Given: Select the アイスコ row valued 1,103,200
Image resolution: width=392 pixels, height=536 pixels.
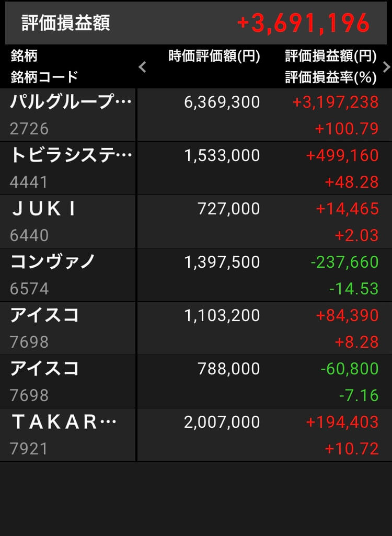Looking at the screenshot, I should [x=196, y=328].
